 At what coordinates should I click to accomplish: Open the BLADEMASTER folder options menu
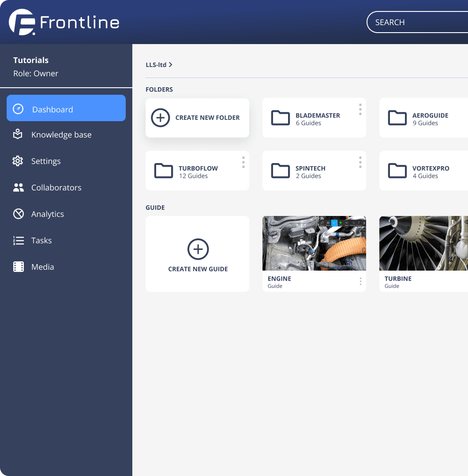pyautogui.click(x=360, y=109)
